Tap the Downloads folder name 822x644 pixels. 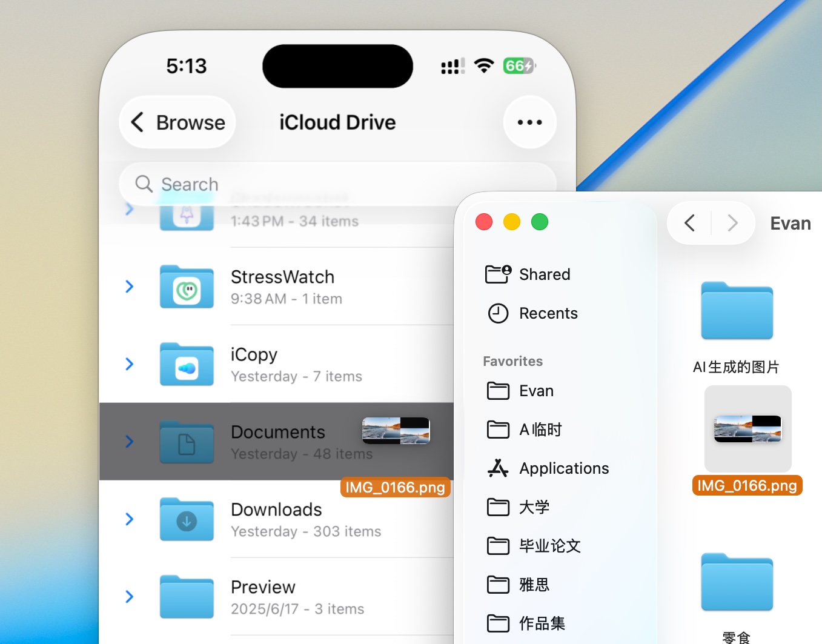tap(277, 510)
